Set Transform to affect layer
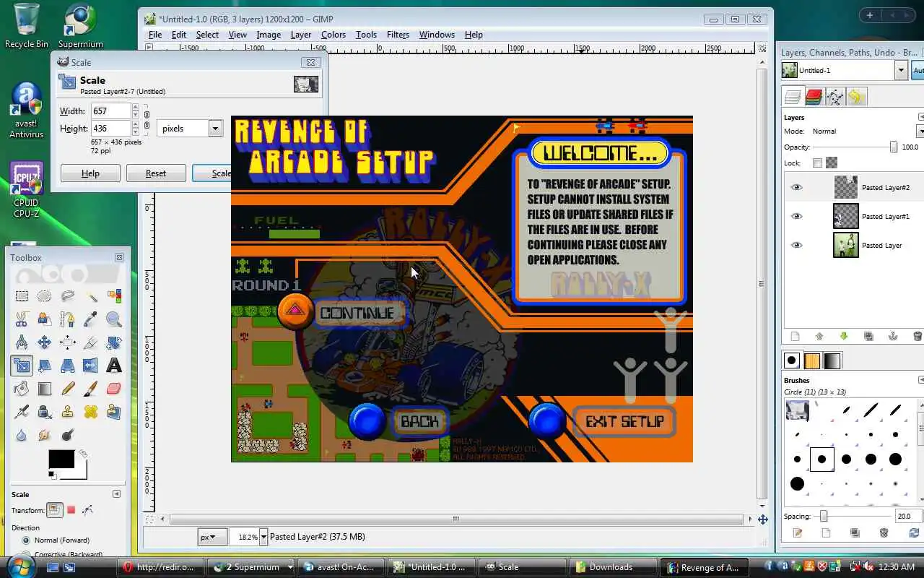The width and height of the screenshot is (924, 578). point(55,510)
